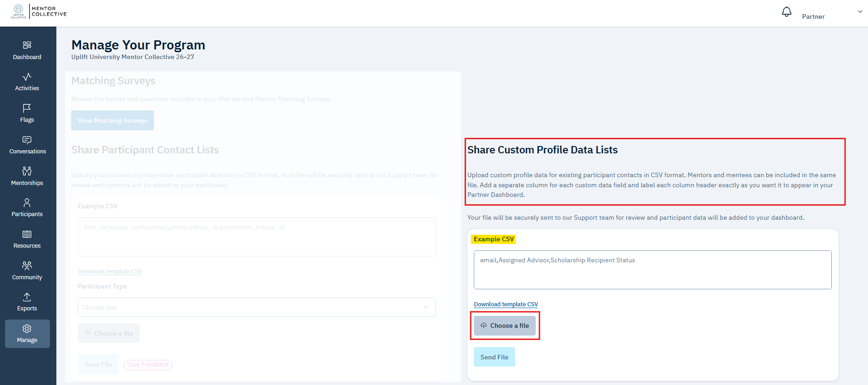Click the 'Matching Surveys' heading

click(x=113, y=81)
